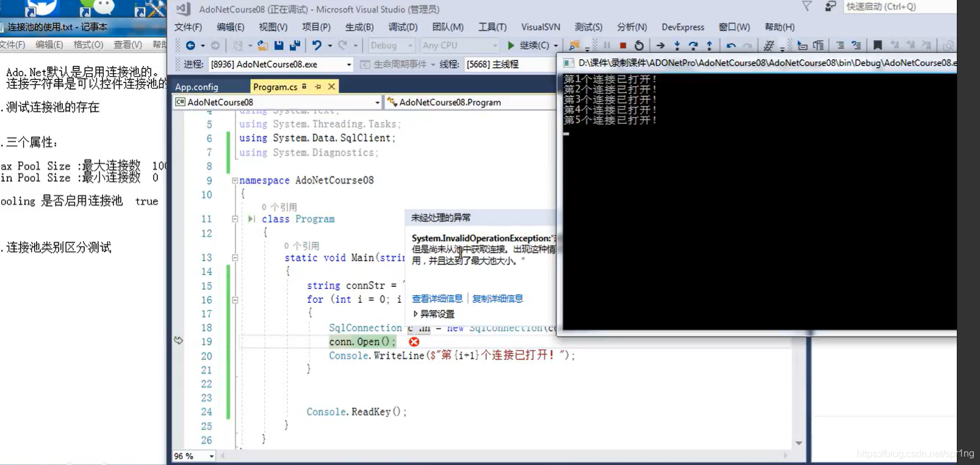Click Show Next Statement arrow icon

tap(660, 45)
